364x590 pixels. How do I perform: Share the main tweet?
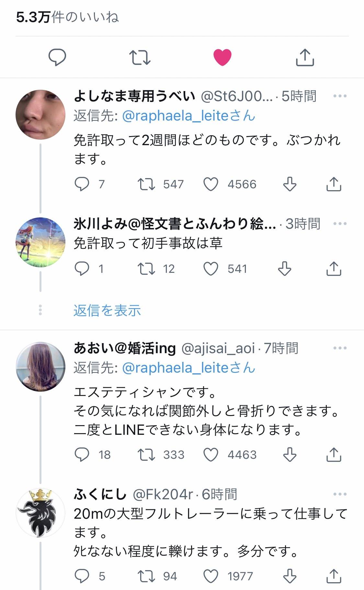click(x=305, y=57)
